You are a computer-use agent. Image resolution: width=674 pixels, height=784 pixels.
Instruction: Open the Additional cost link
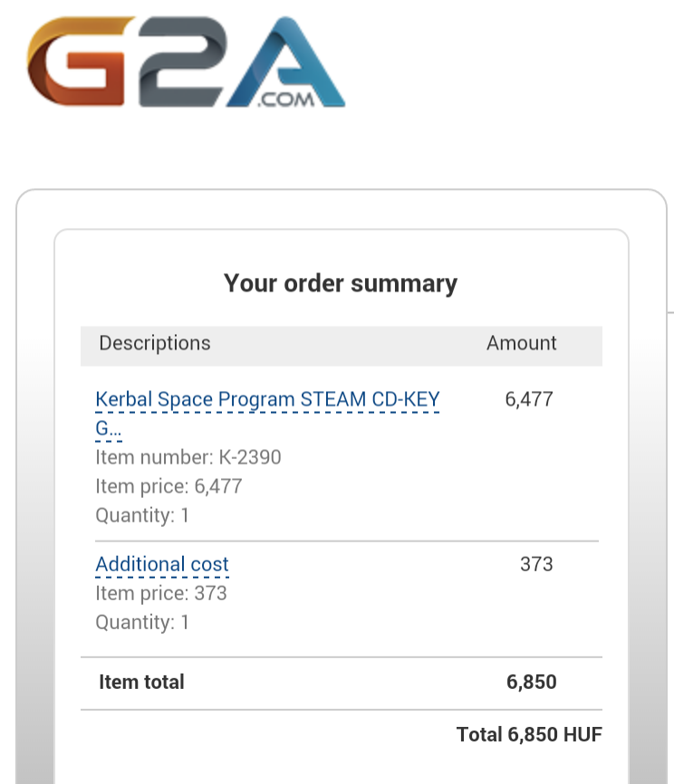(161, 564)
